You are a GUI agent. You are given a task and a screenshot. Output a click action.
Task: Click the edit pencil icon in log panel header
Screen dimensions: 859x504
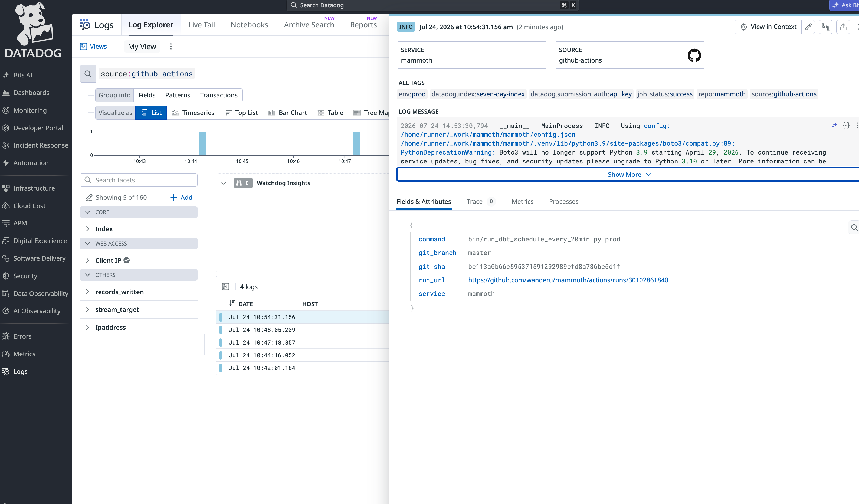[x=808, y=27]
